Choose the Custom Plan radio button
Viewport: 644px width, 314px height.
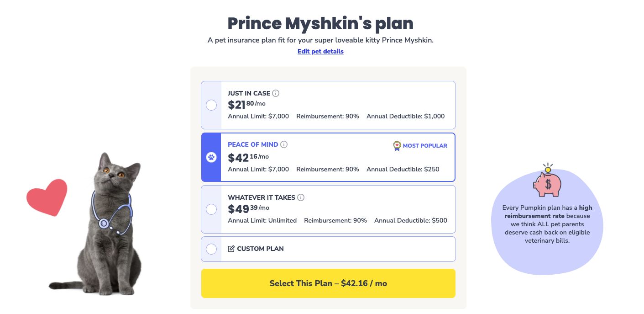click(x=211, y=249)
